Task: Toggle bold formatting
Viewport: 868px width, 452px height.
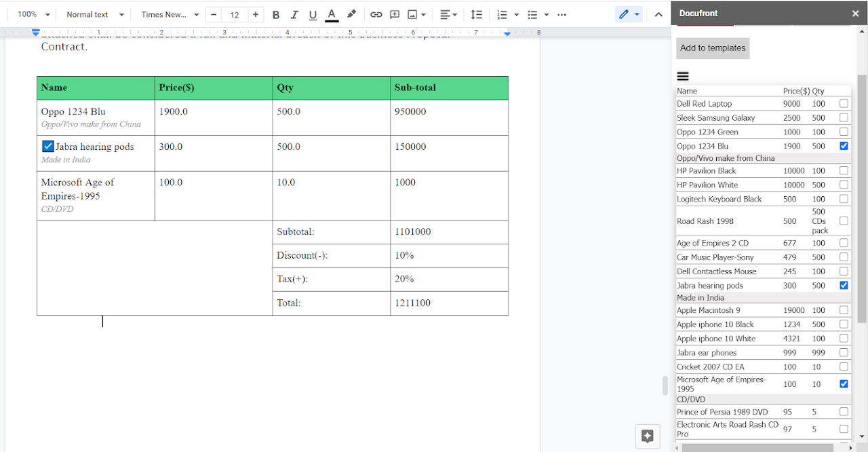Action: point(276,14)
